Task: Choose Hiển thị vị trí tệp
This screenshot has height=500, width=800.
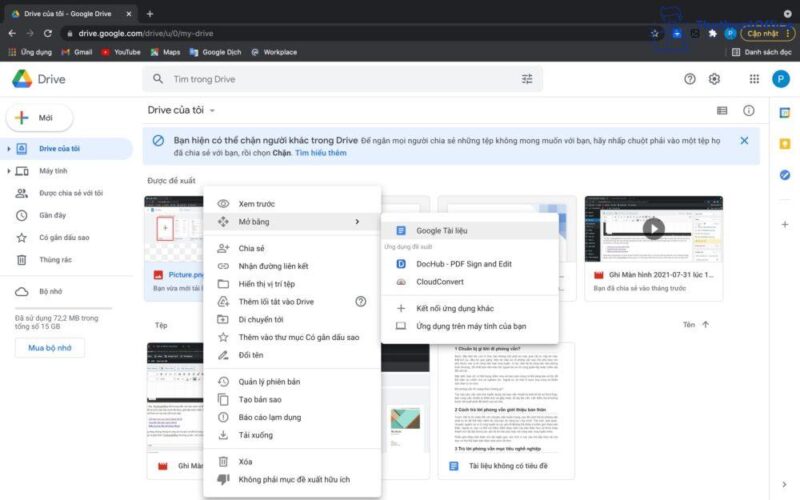Action: [292, 284]
